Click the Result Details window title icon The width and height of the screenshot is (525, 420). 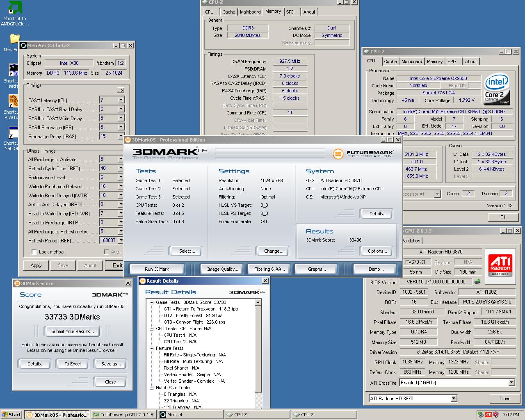143,281
